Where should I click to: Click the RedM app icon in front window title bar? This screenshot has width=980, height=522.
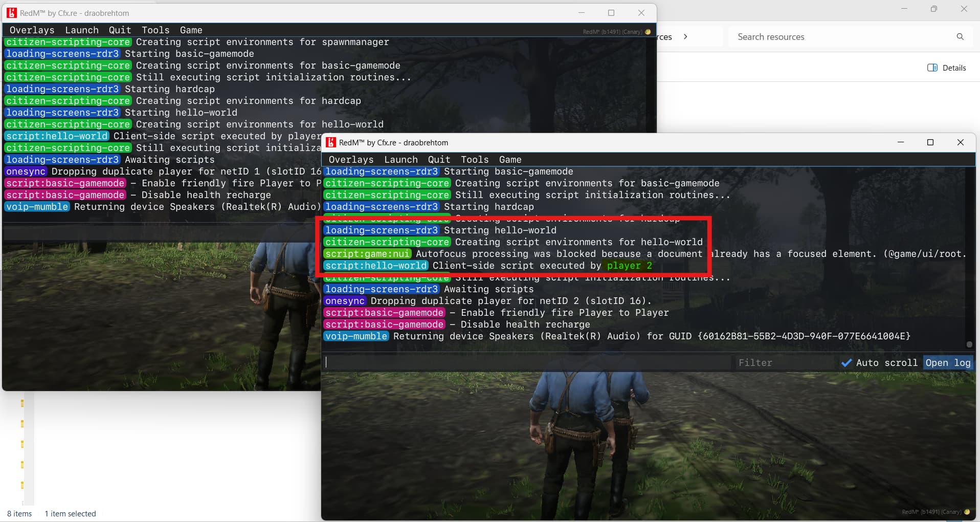331,142
